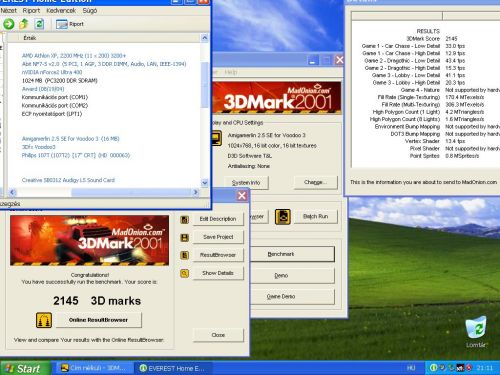Close the score dialog with the X button
Screen dimensions: 500x375
[242, 196]
